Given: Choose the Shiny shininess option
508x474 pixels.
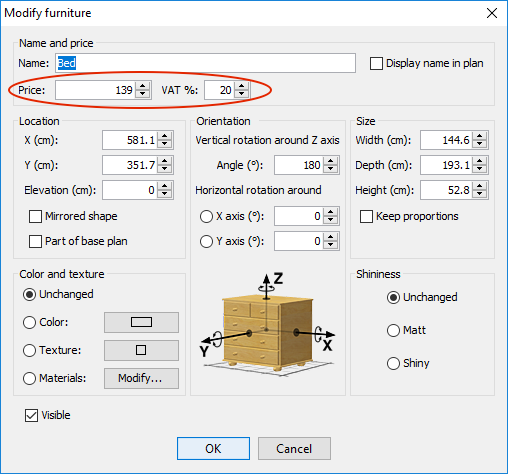Looking at the screenshot, I should pyautogui.click(x=393, y=363).
